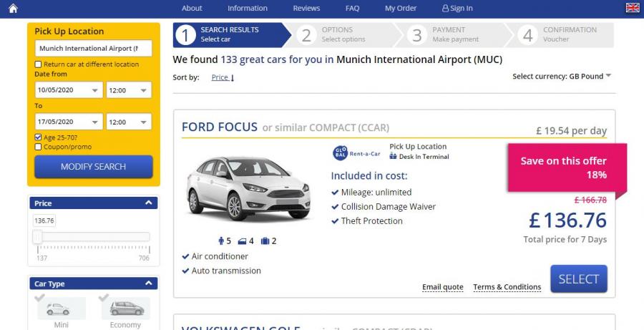This screenshot has height=330, width=644.
Task: Click the price slider handle
Action: (x=37, y=237)
